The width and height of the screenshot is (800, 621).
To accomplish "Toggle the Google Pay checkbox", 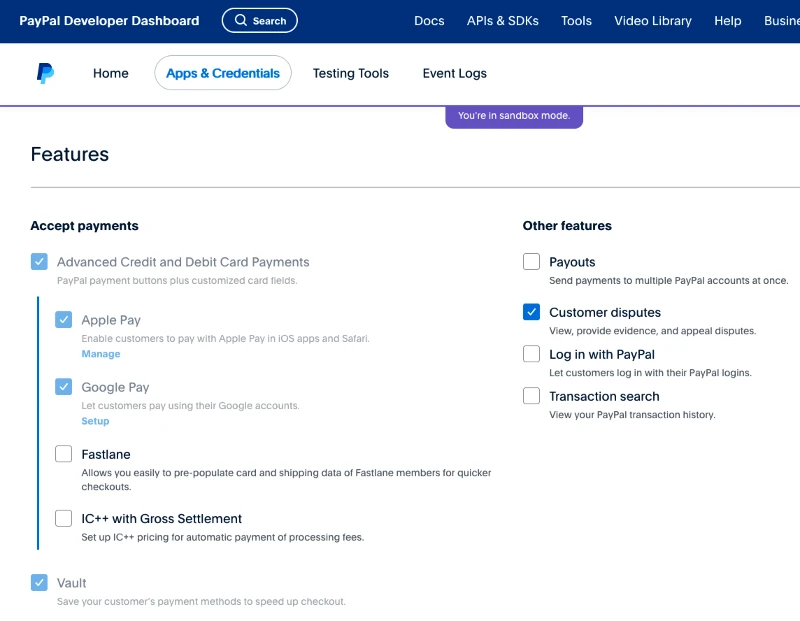I will (64, 387).
